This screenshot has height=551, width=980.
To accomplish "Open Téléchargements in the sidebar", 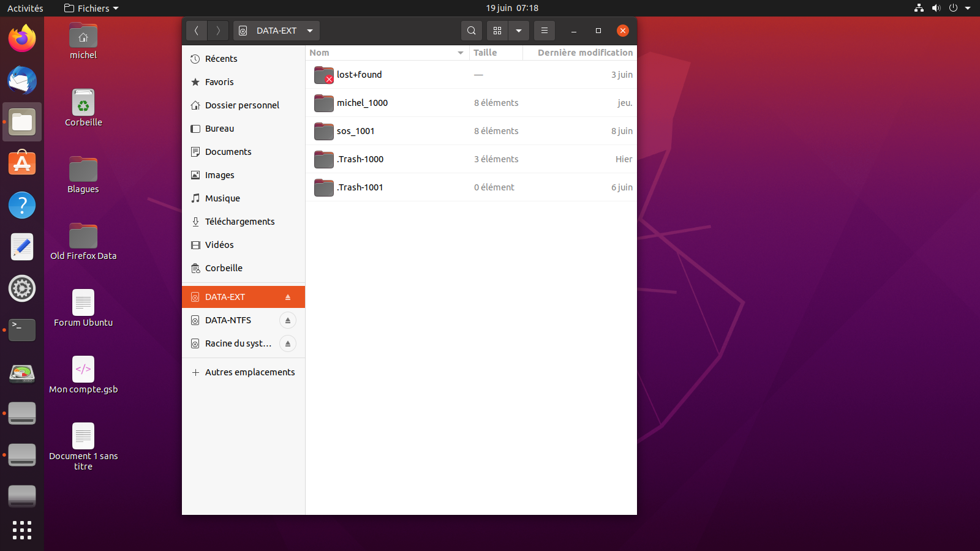I will 244,222.
